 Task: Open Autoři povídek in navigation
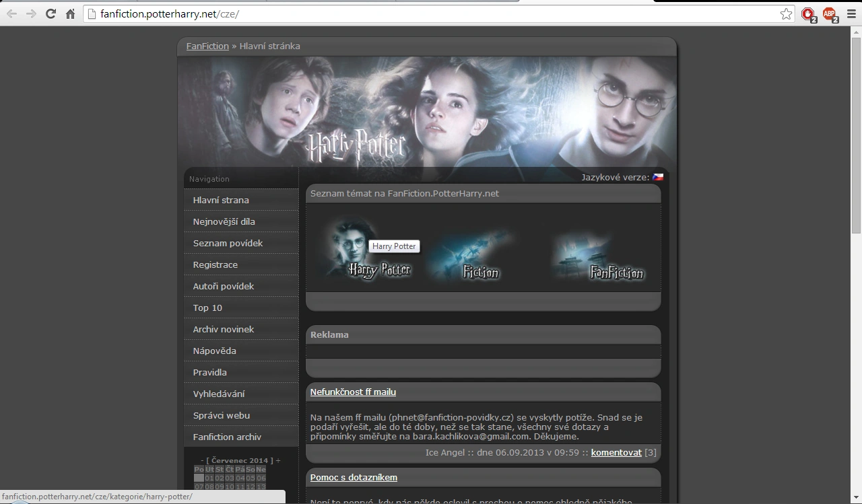tap(241, 286)
